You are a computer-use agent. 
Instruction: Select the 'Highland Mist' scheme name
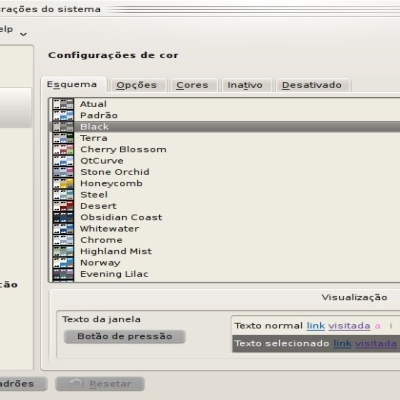pos(116,252)
